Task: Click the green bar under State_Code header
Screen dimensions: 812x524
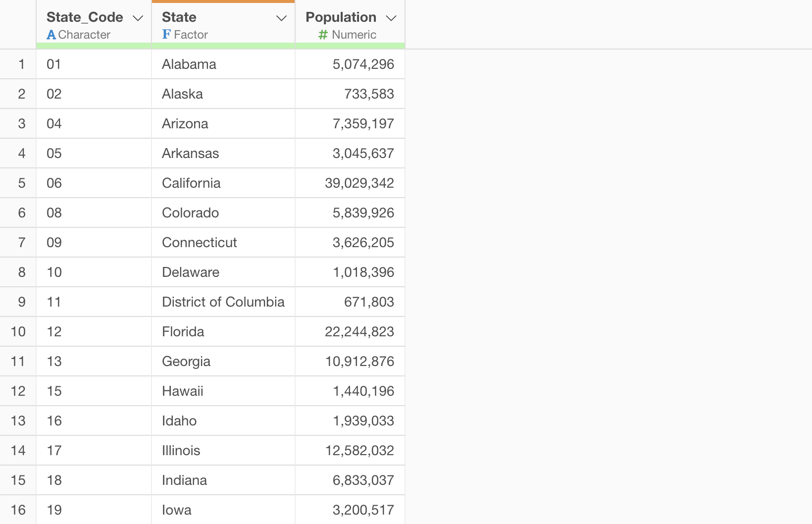Action: click(94, 46)
